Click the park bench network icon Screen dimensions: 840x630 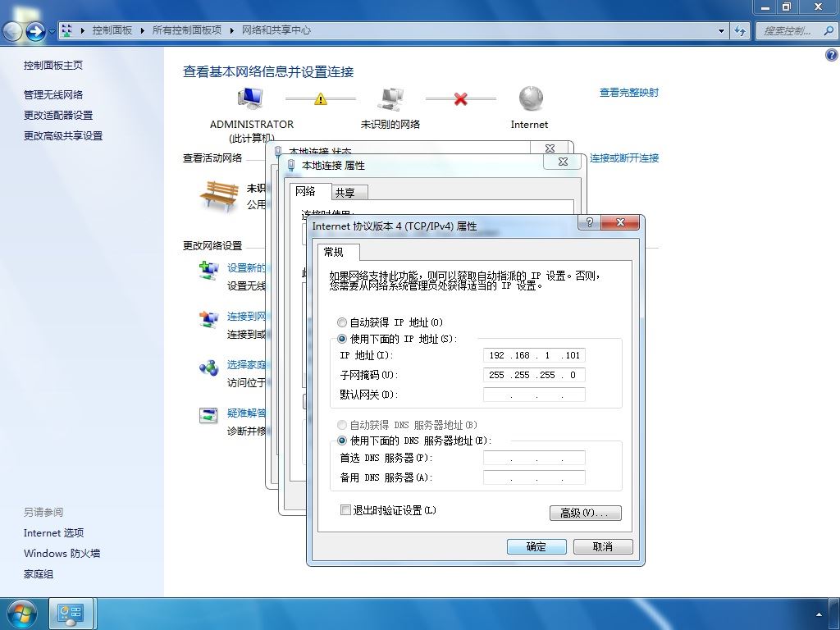[x=218, y=196]
